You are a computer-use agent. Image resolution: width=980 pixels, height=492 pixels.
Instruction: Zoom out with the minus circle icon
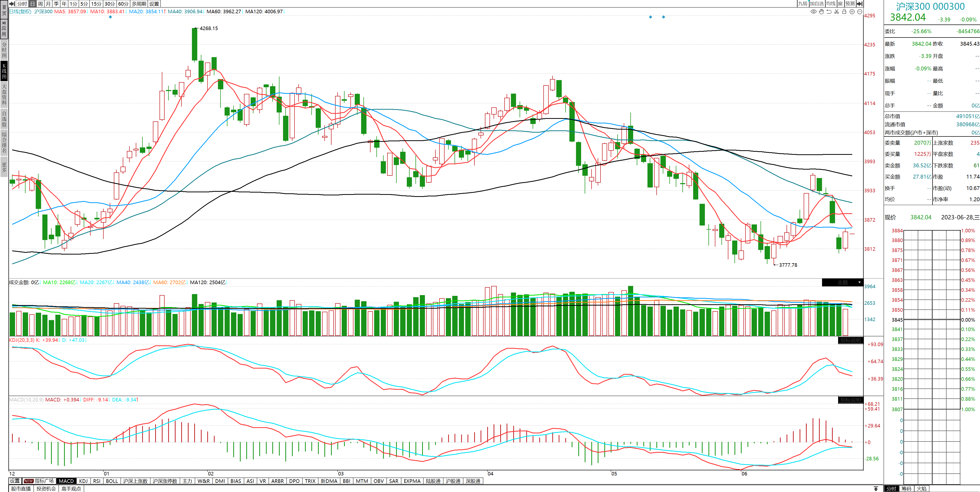(x=860, y=12)
